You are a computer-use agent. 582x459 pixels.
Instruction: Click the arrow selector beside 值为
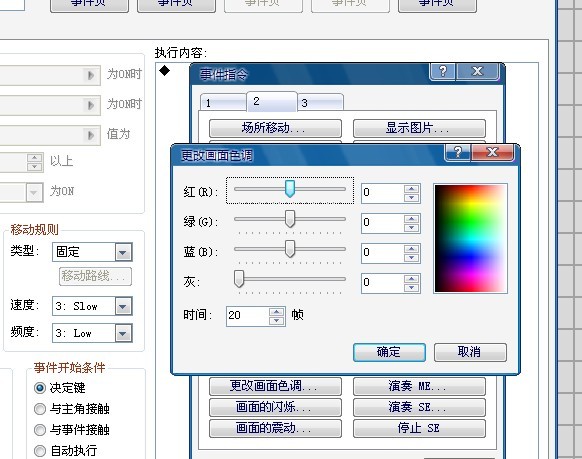pyautogui.click(x=91, y=135)
